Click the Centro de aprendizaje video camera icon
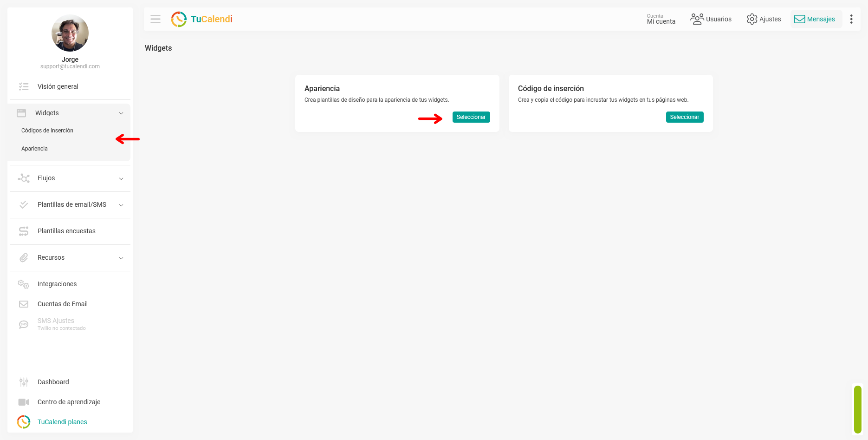Image resolution: width=868 pixels, height=440 pixels. tap(24, 402)
